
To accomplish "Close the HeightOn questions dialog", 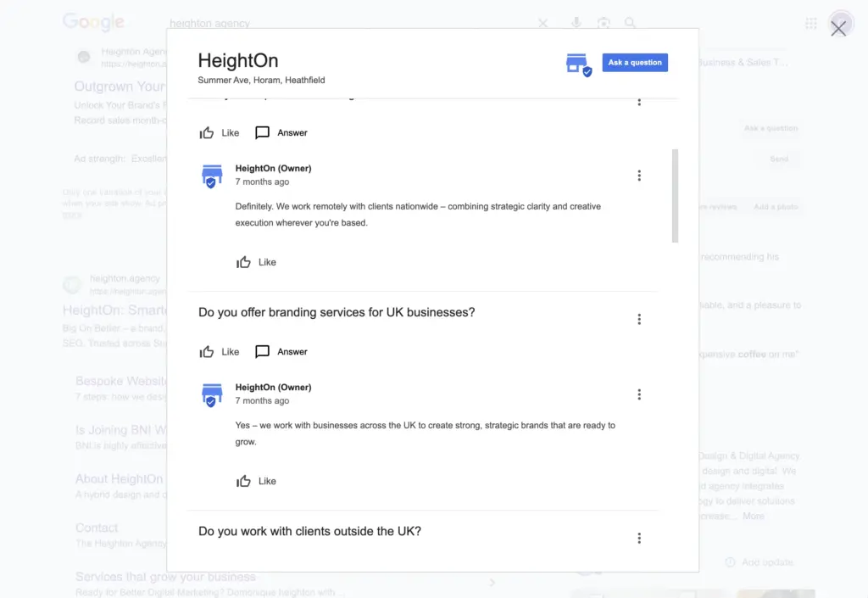I will [838, 28].
